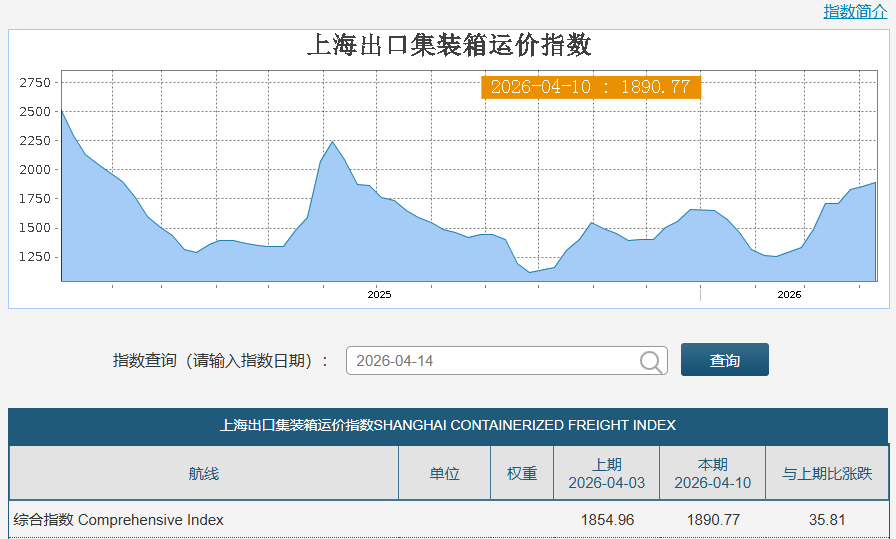
Task: Click the magnifier icon in date field
Action: pyautogui.click(x=651, y=361)
